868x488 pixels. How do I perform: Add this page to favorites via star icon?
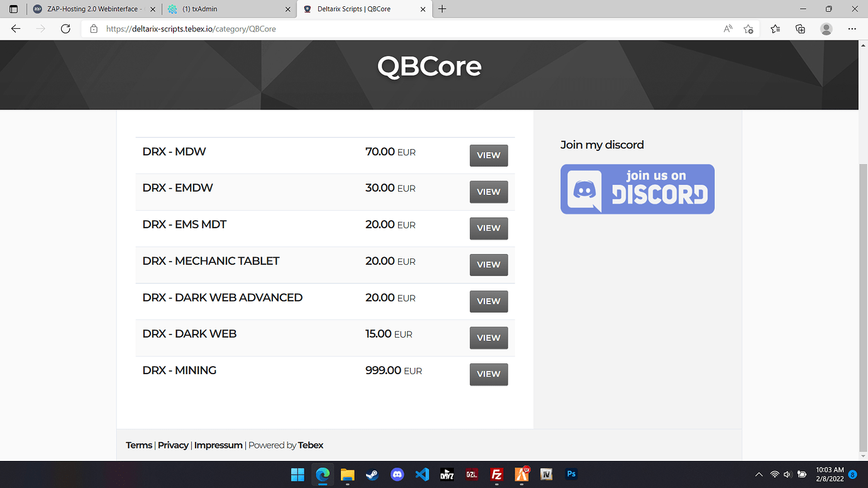748,28
